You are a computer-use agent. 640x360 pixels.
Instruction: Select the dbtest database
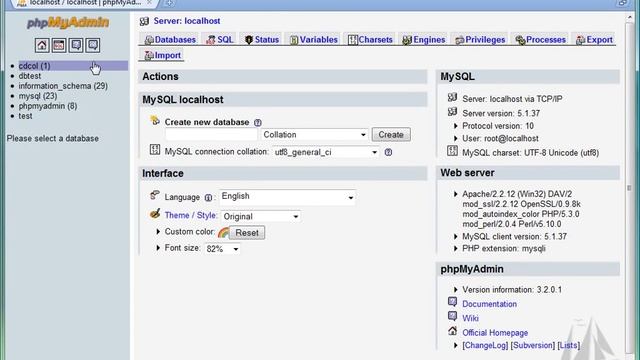[x=30, y=76]
